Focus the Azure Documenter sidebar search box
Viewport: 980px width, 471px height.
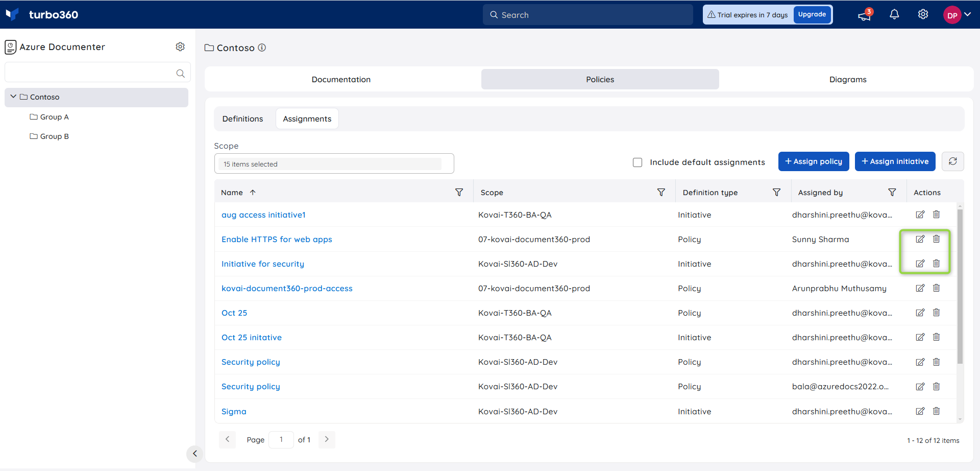(x=97, y=73)
